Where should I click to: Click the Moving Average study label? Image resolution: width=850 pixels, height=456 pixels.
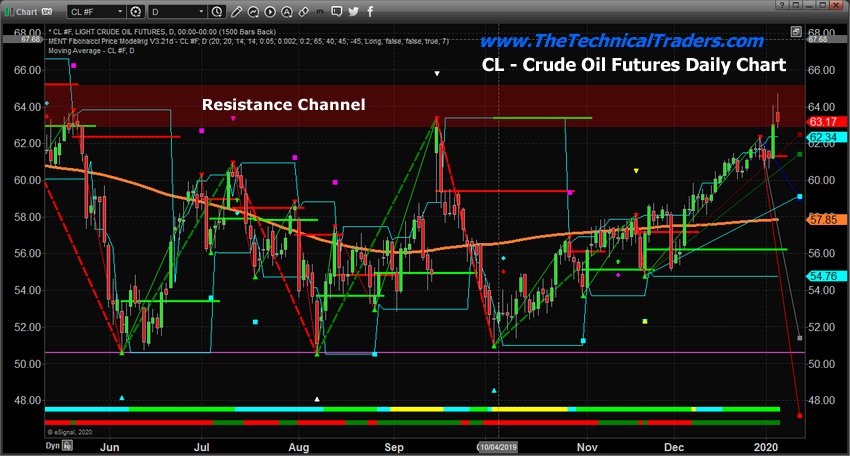[91, 51]
